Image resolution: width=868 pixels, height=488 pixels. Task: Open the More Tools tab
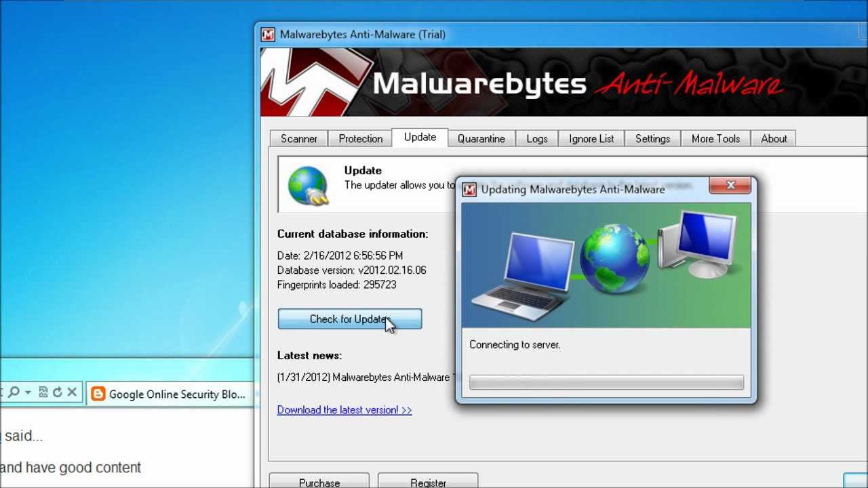(715, 138)
